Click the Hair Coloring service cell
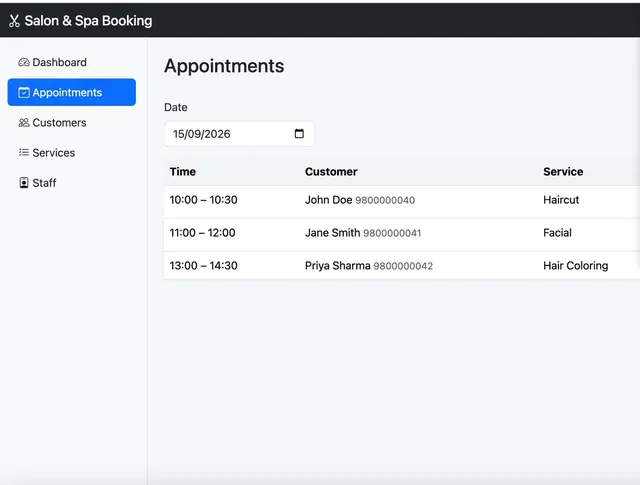The image size is (640, 485). [576, 266]
